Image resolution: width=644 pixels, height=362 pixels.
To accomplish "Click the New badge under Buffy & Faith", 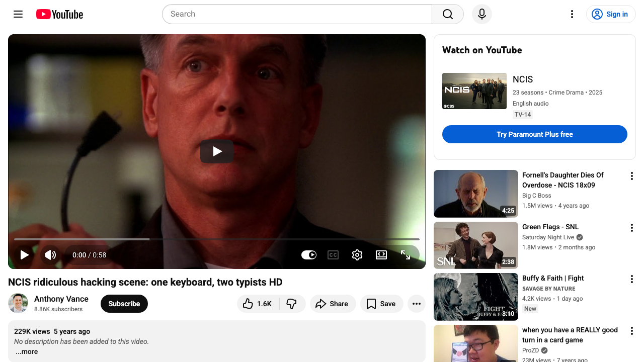I will [x=530, y=309].
